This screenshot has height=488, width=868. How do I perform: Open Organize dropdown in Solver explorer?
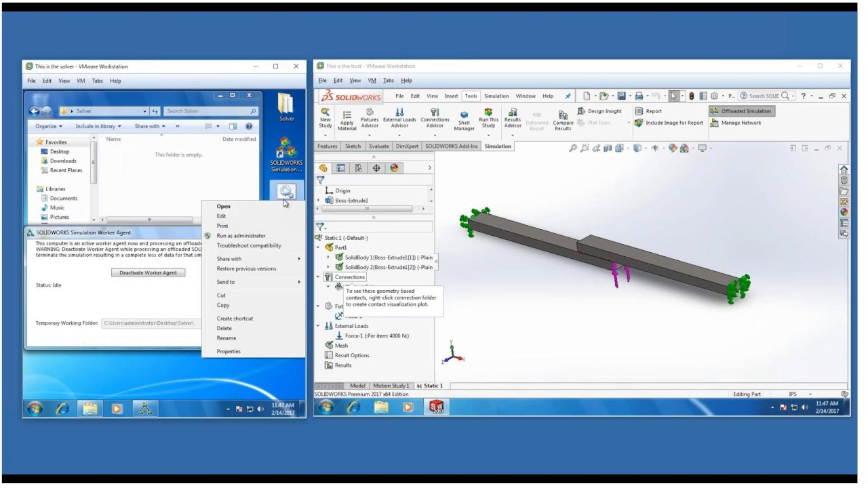49,126
